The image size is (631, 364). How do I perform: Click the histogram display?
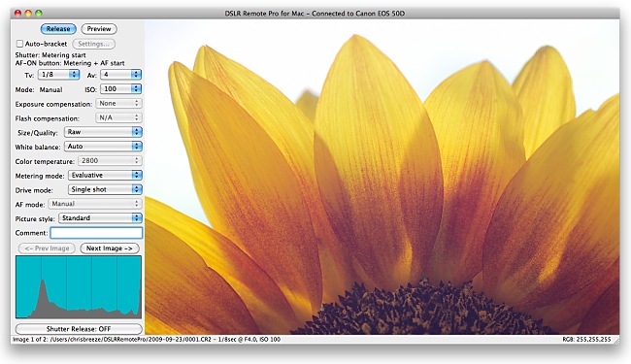coord(79,287)
